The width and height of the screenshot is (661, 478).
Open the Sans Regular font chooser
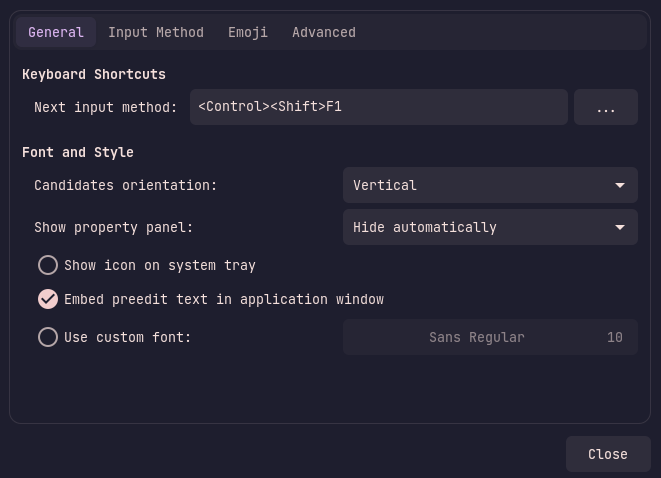490,337
